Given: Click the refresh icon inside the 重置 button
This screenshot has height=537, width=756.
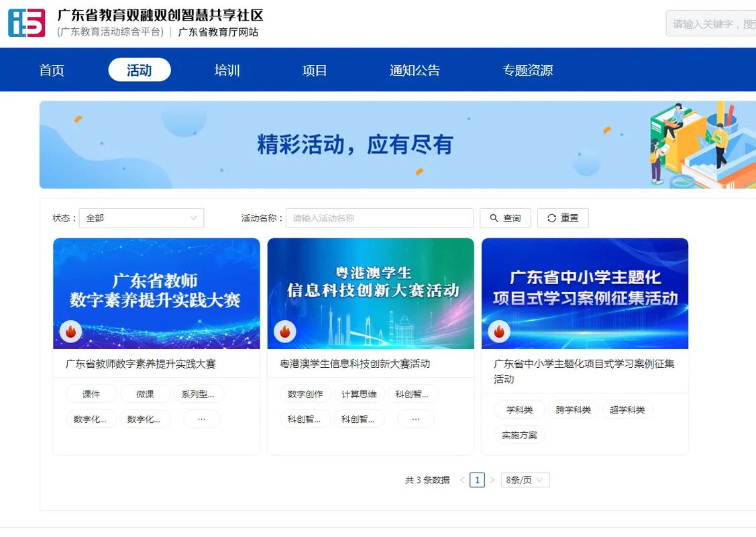Looking at the screenshot, I should (551, 217).
